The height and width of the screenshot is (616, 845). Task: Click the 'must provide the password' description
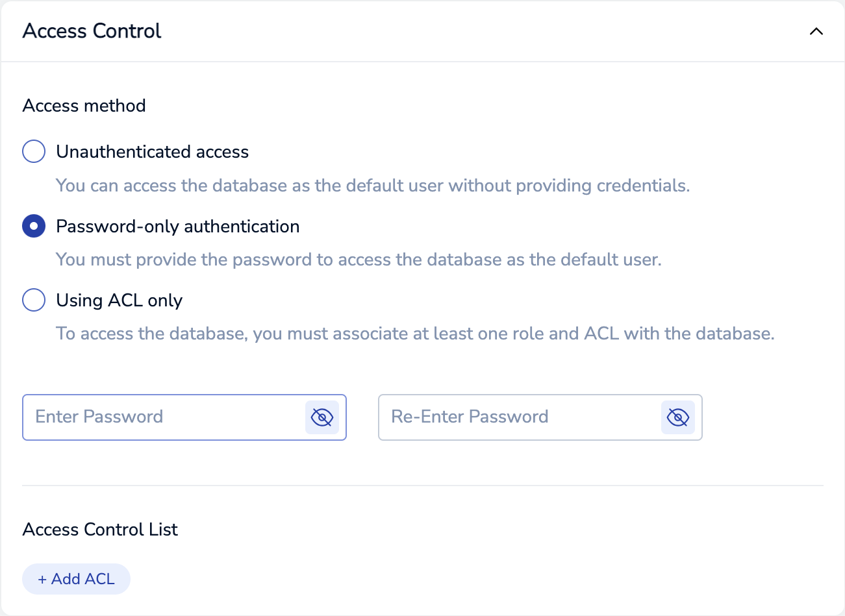(x=358, y=260)
